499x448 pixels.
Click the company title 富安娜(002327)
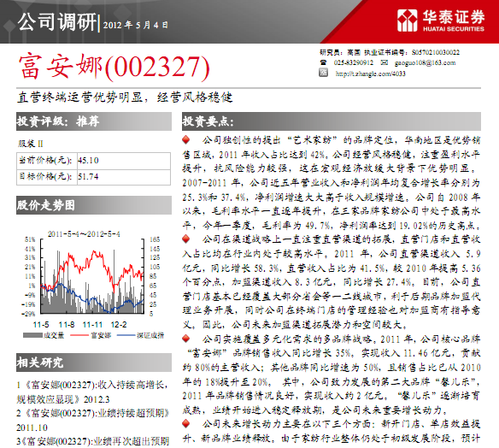(114, 67)
